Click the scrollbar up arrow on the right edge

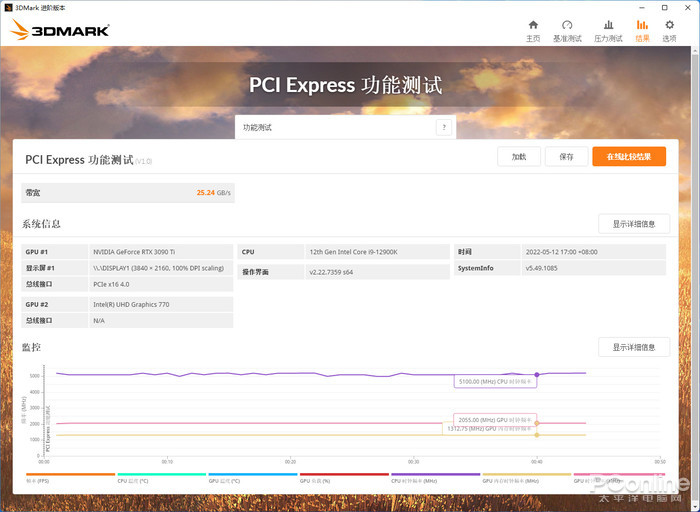coord(696,51)
